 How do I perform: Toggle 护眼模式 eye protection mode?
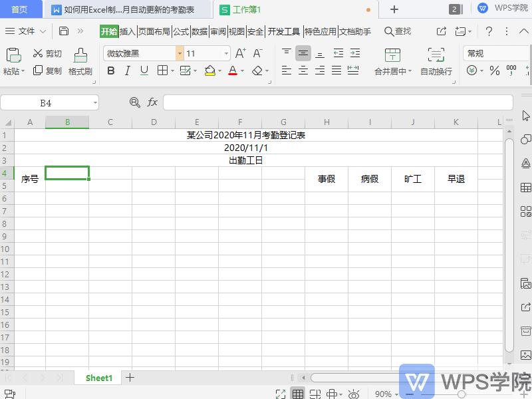point(353,392)
